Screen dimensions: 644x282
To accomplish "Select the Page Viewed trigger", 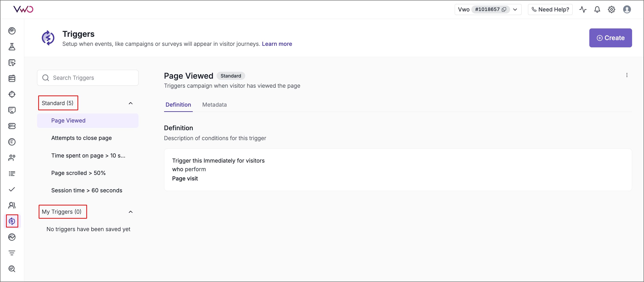I will pos(88,121).
